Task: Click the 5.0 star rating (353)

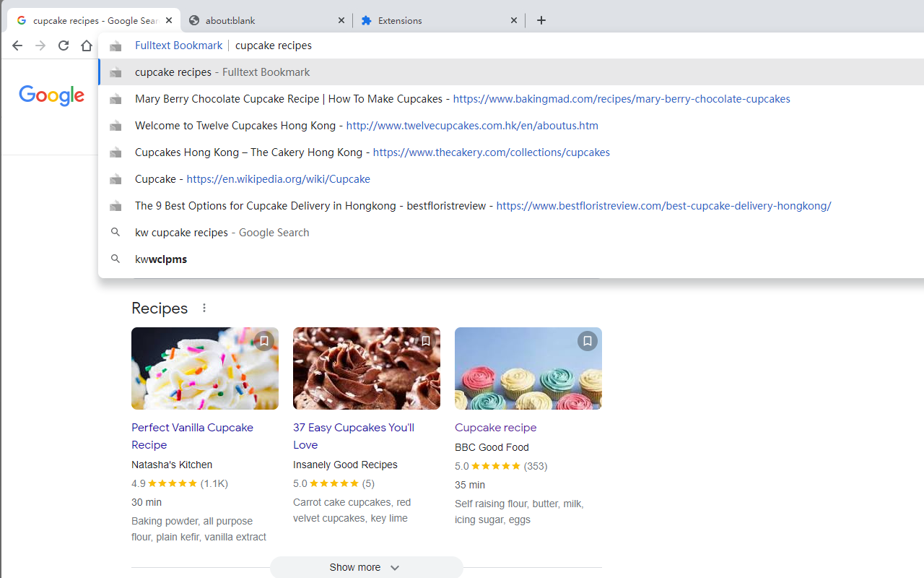Action: (x=501, y=466)
